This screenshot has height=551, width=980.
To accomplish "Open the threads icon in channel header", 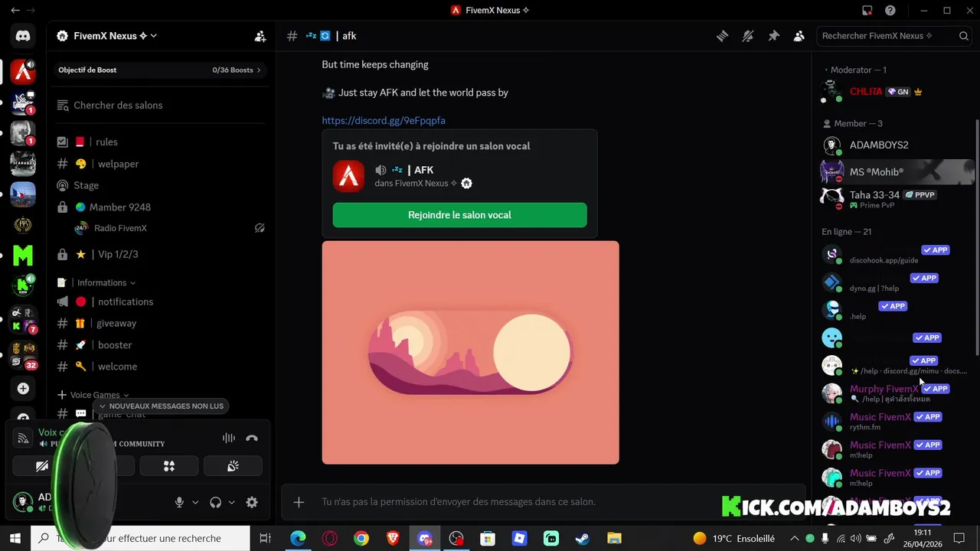I will click(x=722, y=36).
